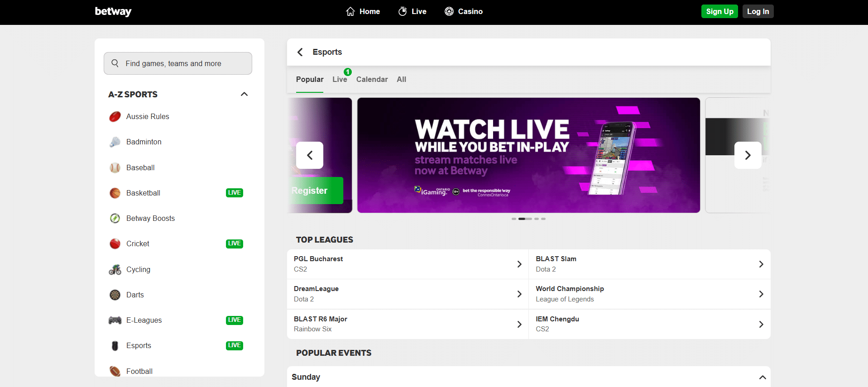Select the active carousel indicator dot
Viewport: 868px width, 387px height.
525,219
